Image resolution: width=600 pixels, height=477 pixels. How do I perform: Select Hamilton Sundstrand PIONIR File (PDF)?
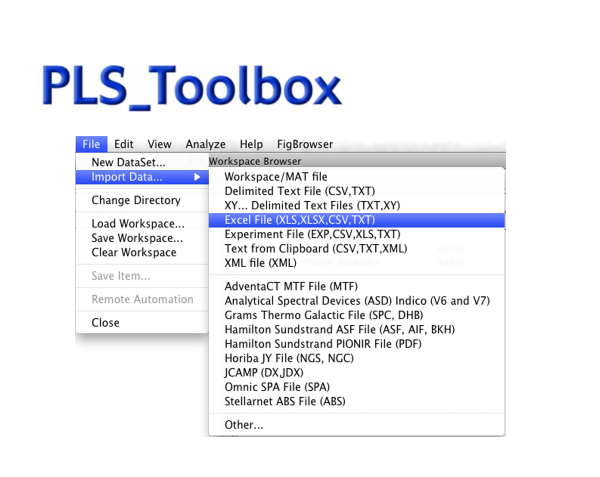[x=357, y=344]
